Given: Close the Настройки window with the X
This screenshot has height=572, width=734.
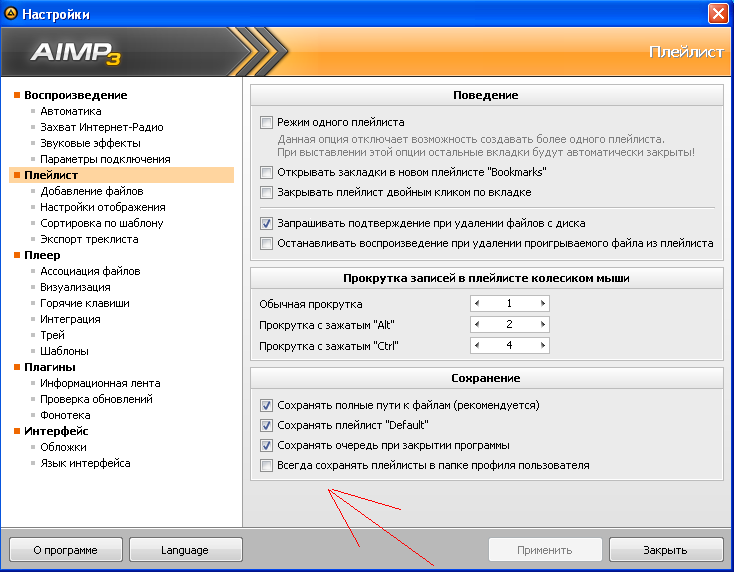Looking at the screenshot, I should click(x=718, y=14).
